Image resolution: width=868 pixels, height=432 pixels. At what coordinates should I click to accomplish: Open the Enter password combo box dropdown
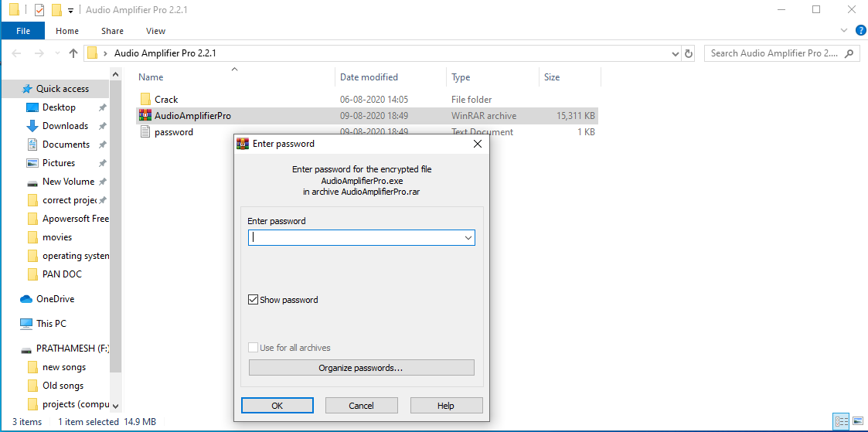click(468, 238)
